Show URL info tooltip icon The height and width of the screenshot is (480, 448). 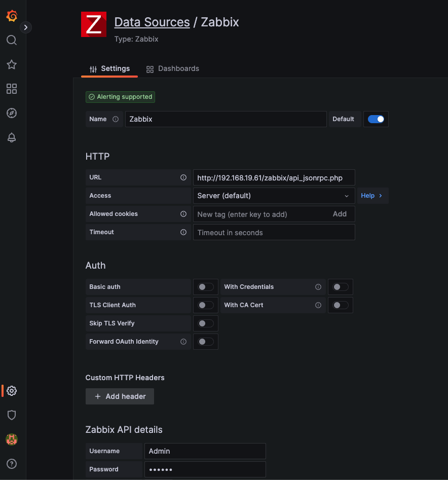click(x=183, y=177)
